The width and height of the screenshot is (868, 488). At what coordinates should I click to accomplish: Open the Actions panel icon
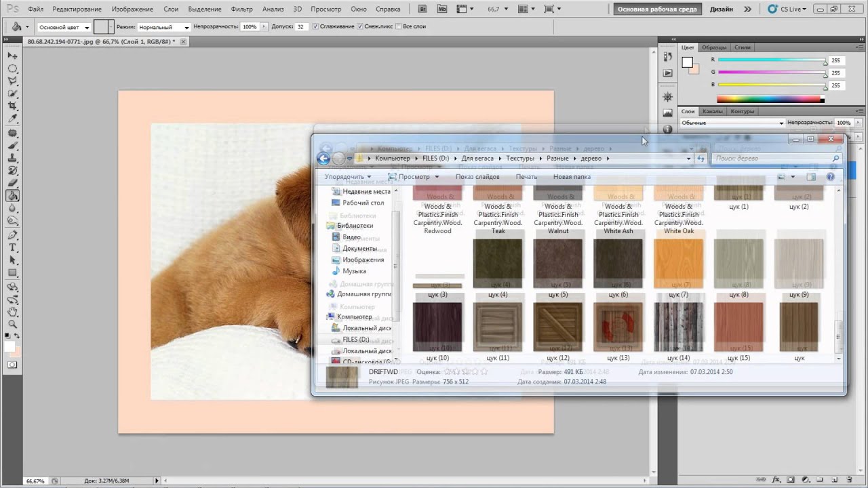[667, 73]
